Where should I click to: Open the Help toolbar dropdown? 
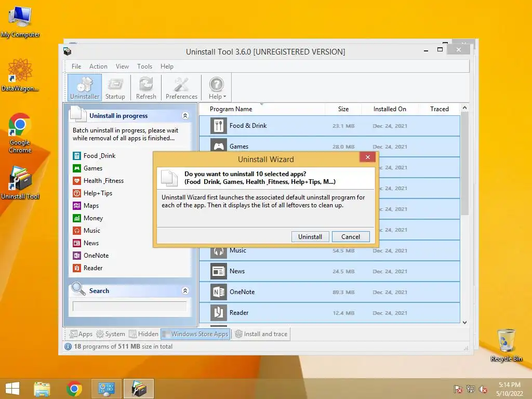tap(217, 88)
